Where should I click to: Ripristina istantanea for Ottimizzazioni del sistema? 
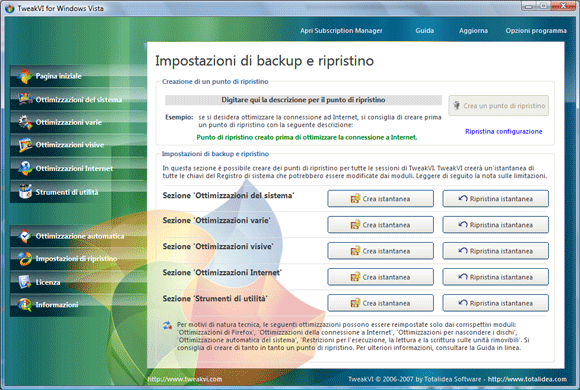coord(495,199)
